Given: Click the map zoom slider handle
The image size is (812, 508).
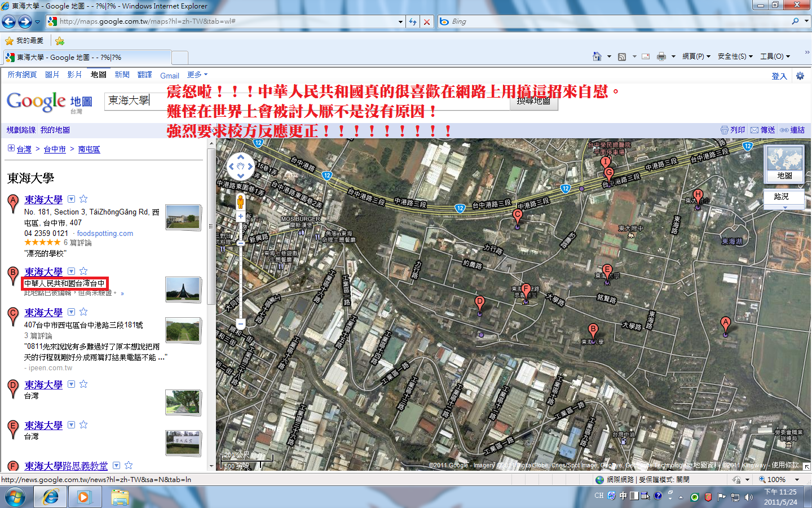Looking at the screenshot, I should point(241,243).
